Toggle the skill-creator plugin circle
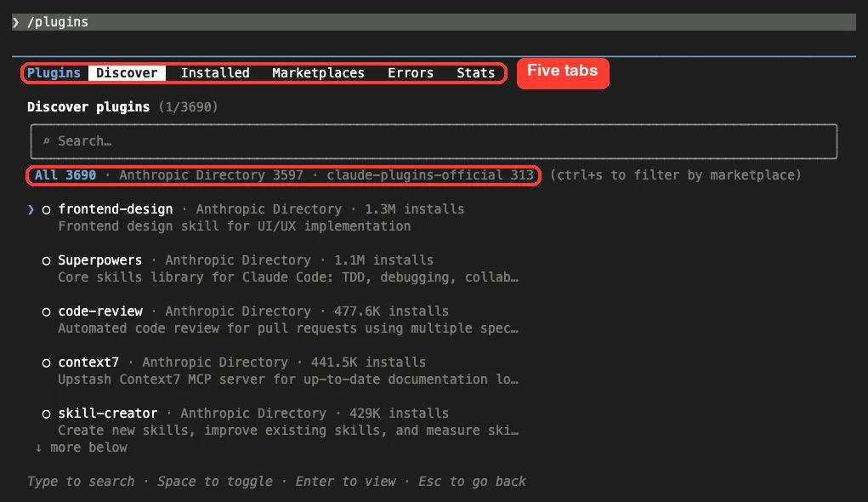 pyautogui.click(x=47, y=414)
